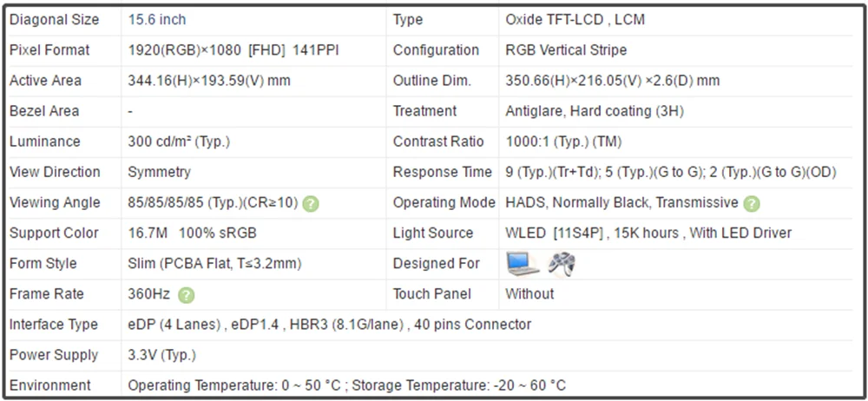Select the laptop icon in Designed For
868x401 pixels.
coord(523,264)
